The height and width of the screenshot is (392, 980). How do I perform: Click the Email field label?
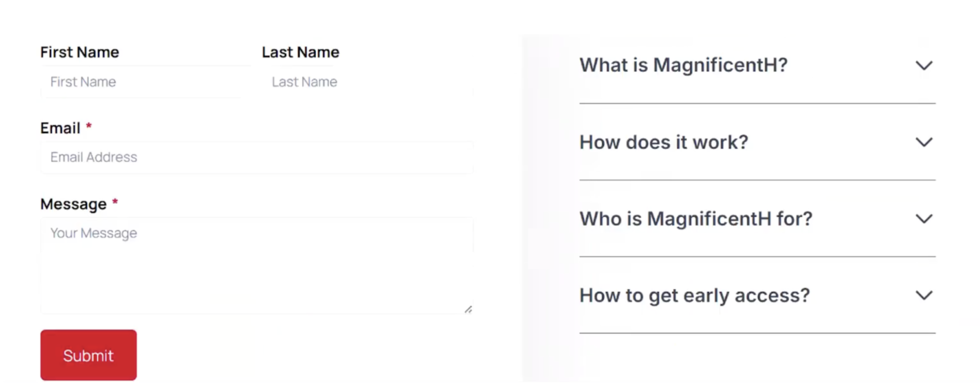[x=60, y=128]
